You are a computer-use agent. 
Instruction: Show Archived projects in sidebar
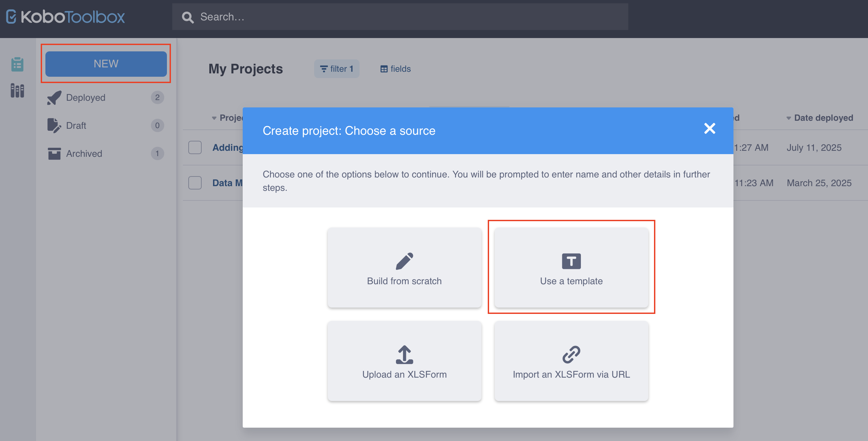[84, 153]
